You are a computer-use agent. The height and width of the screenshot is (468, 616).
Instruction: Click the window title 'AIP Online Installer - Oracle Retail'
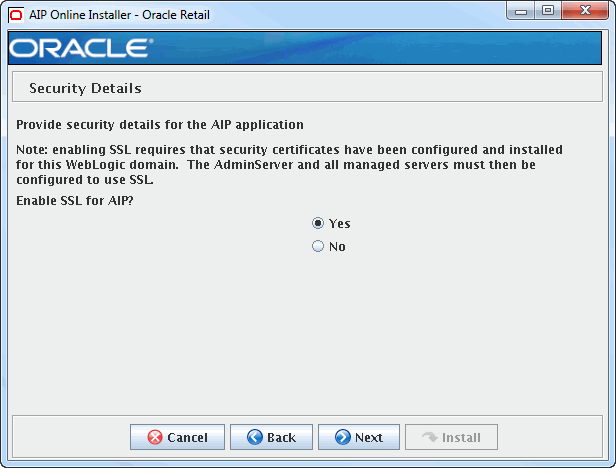click(119, 15)
